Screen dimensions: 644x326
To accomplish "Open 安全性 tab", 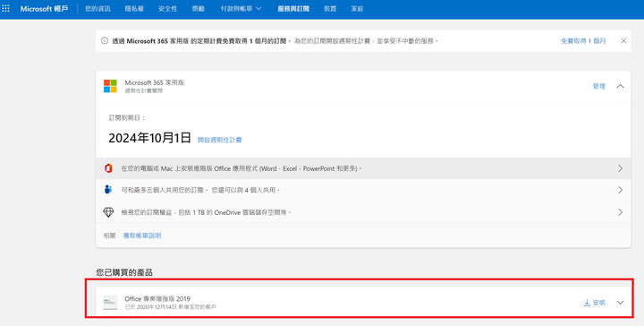I will pyautogui.click(x=167, y=9).
